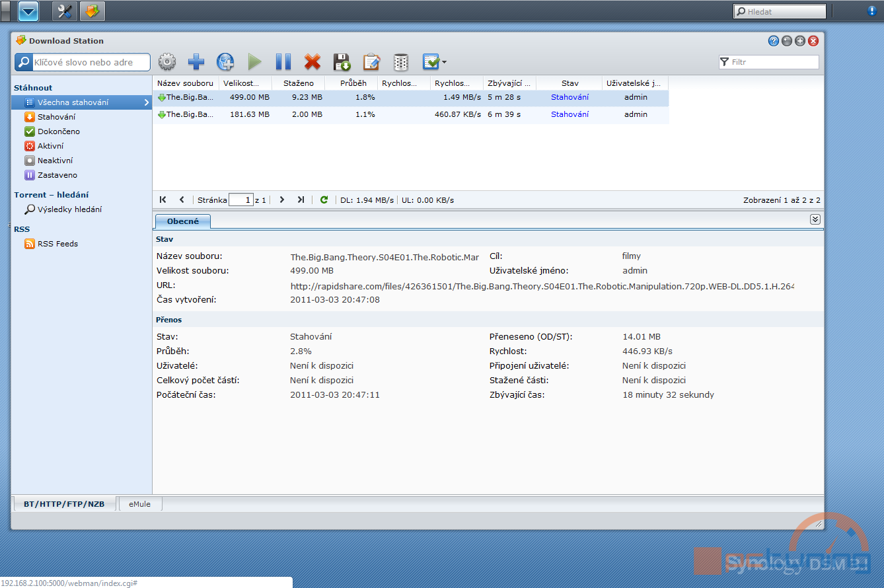Screen dimensions: 884x588
Task: Sort by Staženo column header
Action: click(x=298, y=83)
